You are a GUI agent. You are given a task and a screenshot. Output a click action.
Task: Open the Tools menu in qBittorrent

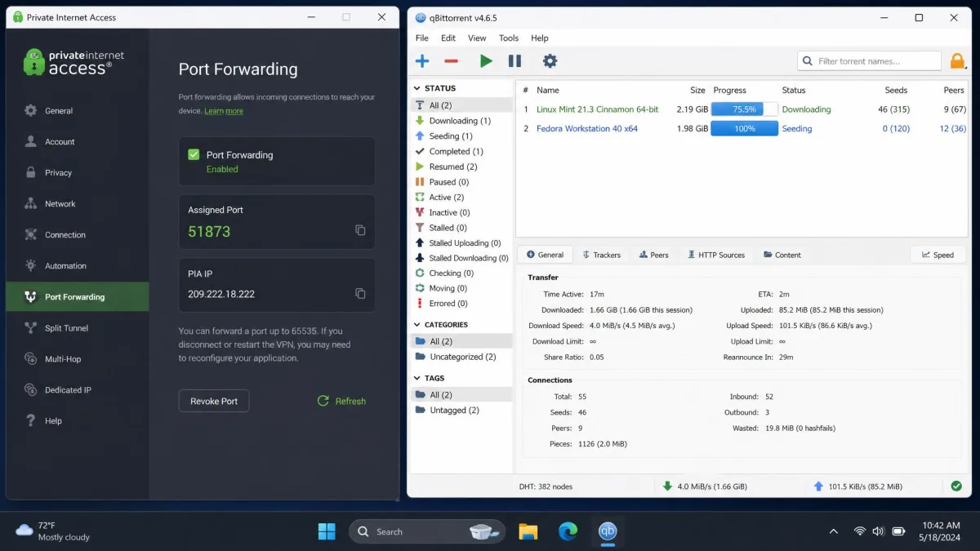click(x=509, y=38)
